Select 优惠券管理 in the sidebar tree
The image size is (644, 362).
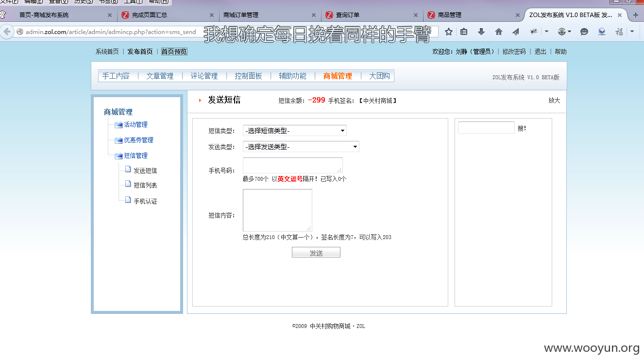(x=138, y=140)
